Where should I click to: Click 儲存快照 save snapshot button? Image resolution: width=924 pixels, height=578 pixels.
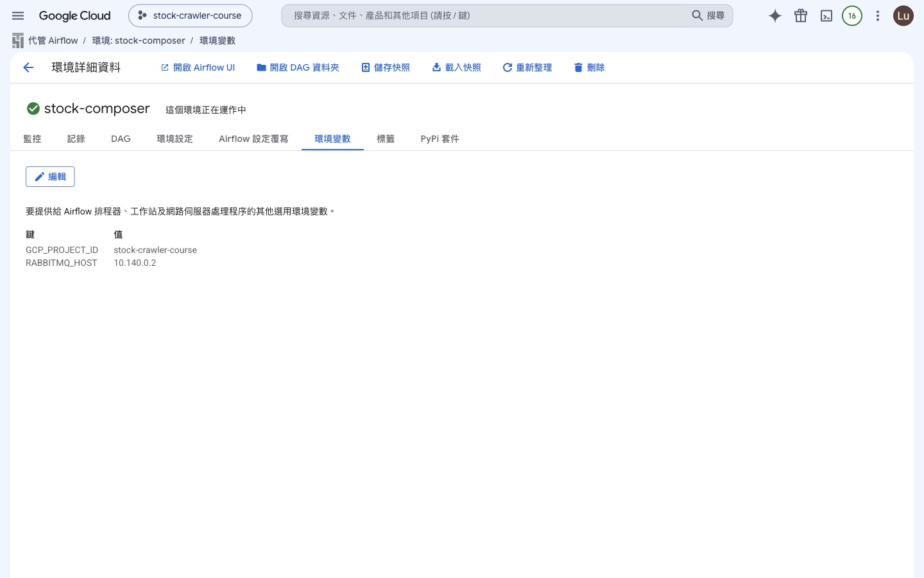[x=386, y=67]
